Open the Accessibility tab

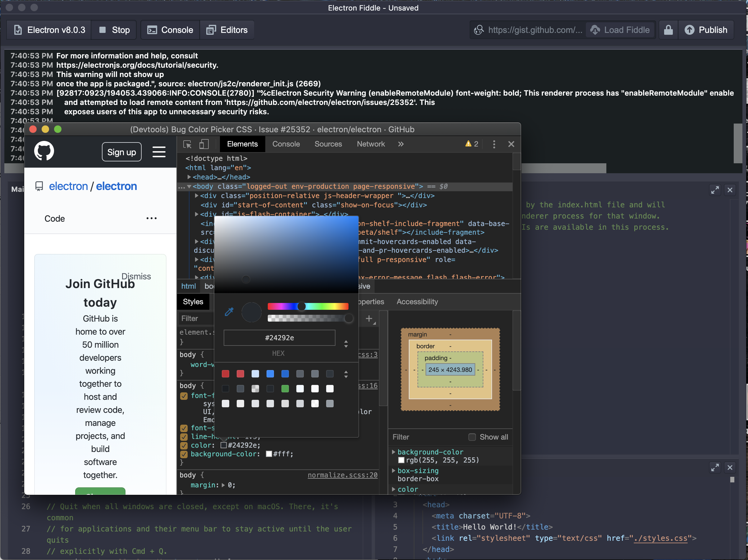[417, 301]
